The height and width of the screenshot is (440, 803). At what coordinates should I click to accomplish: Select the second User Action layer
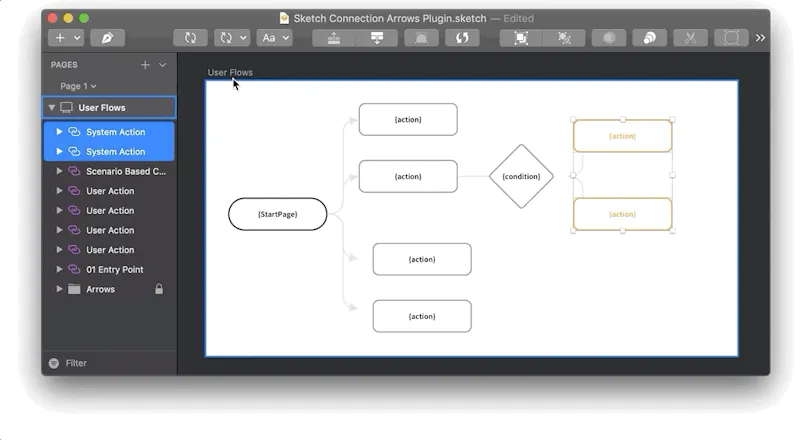tap(109, 211)
